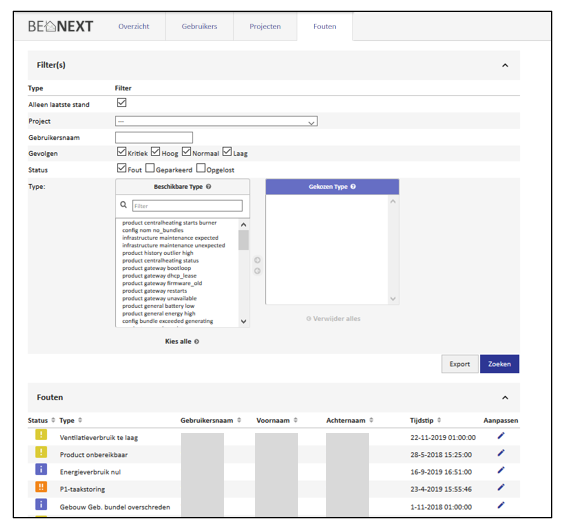Screen dimensions: 564x528
Task: Sort by Status column arrows
Action: (53, 420)
